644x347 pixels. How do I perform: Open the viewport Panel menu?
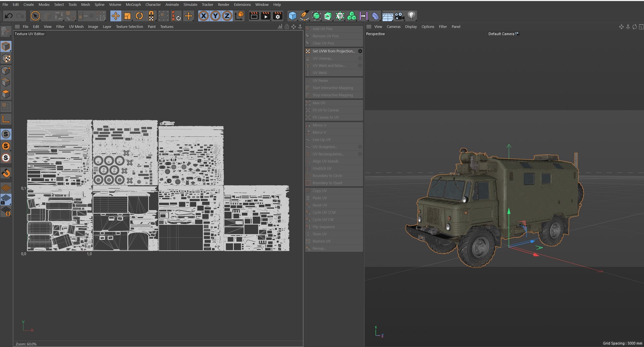[x=456, y=26]
